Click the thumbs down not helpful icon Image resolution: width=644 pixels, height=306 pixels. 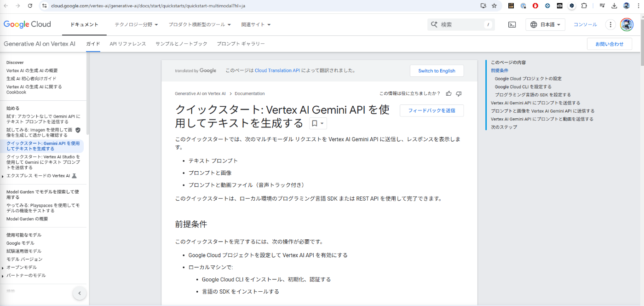click(459, 93)
